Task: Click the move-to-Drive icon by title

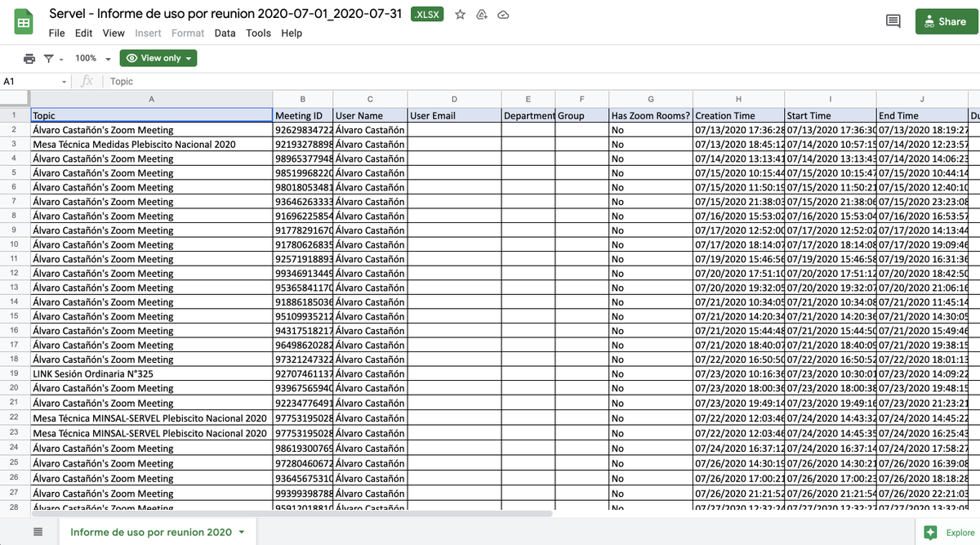Action: 482,15
